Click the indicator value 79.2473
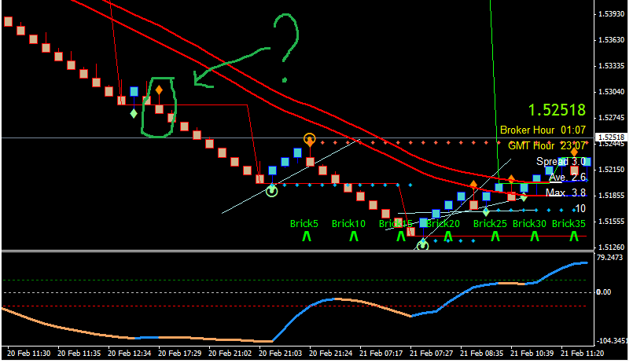The width and height of the screenshot is (644, 363). pyautogui.click(x=610, y=258)
